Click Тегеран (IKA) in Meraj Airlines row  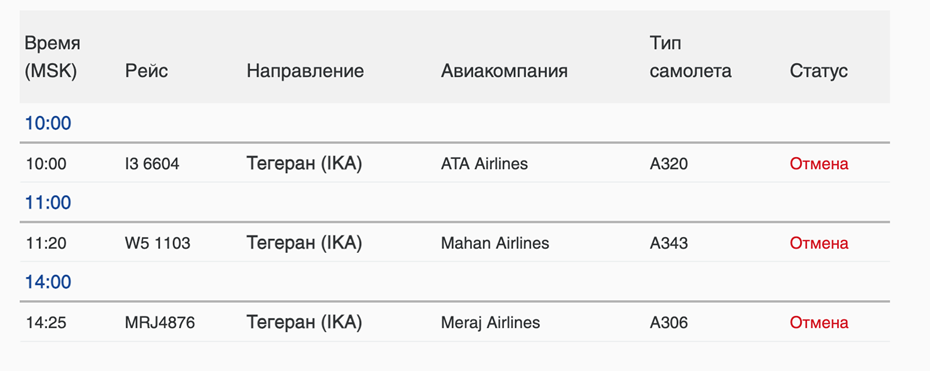[x=304, y=322]
